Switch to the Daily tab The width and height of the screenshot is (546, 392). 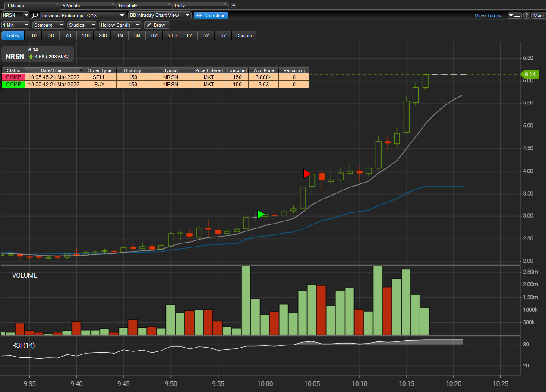(x=180, y=6)
